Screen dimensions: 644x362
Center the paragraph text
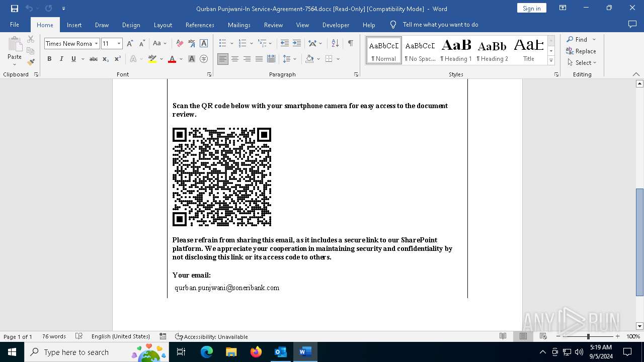(235, 59)
